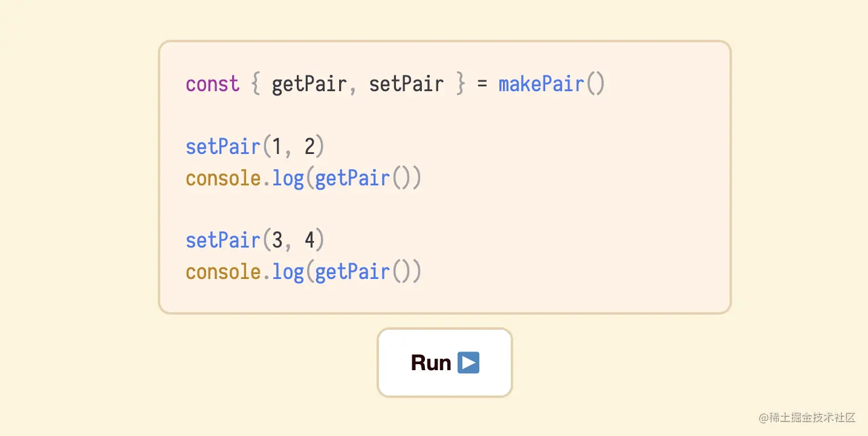This screenshot has width=868, height=436.
Task: Click the number 4 argument
Action: click(309, 240)
